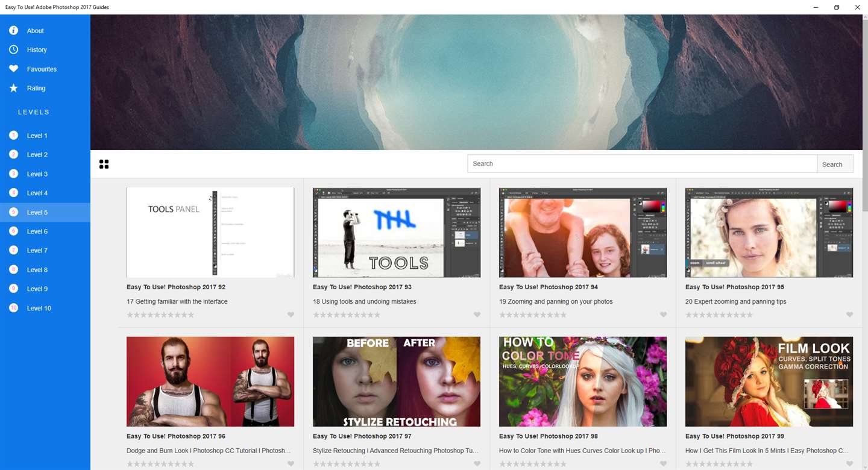Click the Favourites heart icon in sidebar
868x470 pixels.
tap(13, 69)
